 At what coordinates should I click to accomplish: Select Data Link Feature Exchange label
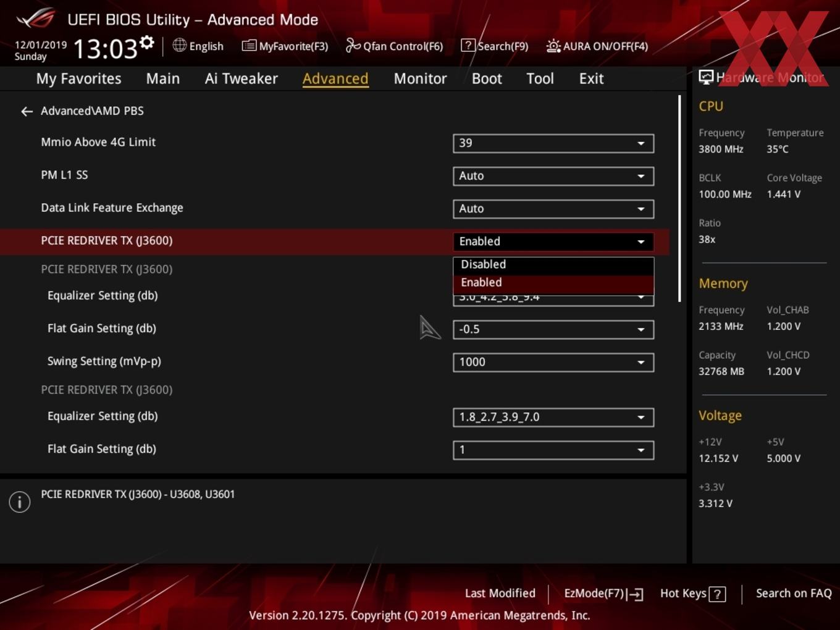pos(112,208)
